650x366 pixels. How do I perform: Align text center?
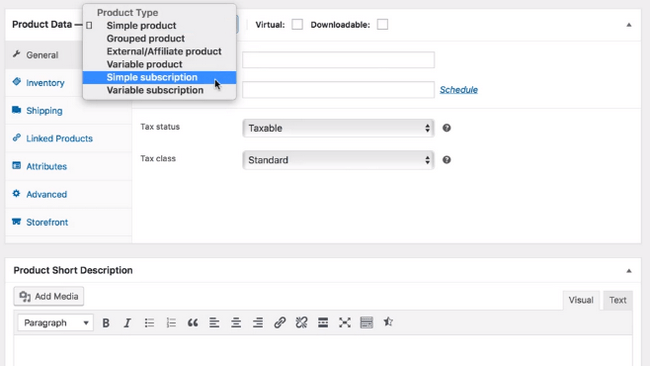[236, 323]
